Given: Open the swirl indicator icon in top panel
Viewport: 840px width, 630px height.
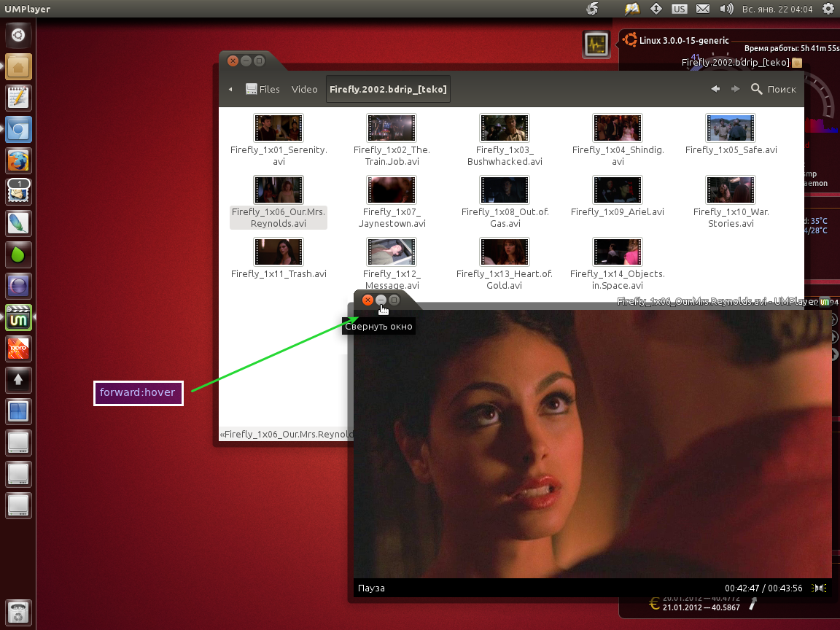Looking at the screenshot, I should 592,9.
